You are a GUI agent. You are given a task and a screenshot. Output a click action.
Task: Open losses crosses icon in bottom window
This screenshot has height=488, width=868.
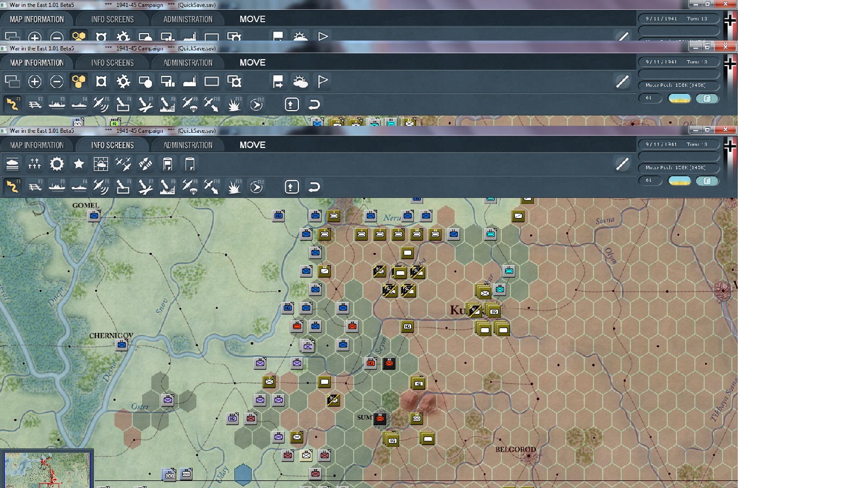pyautogui.click(x=35, y=164)
